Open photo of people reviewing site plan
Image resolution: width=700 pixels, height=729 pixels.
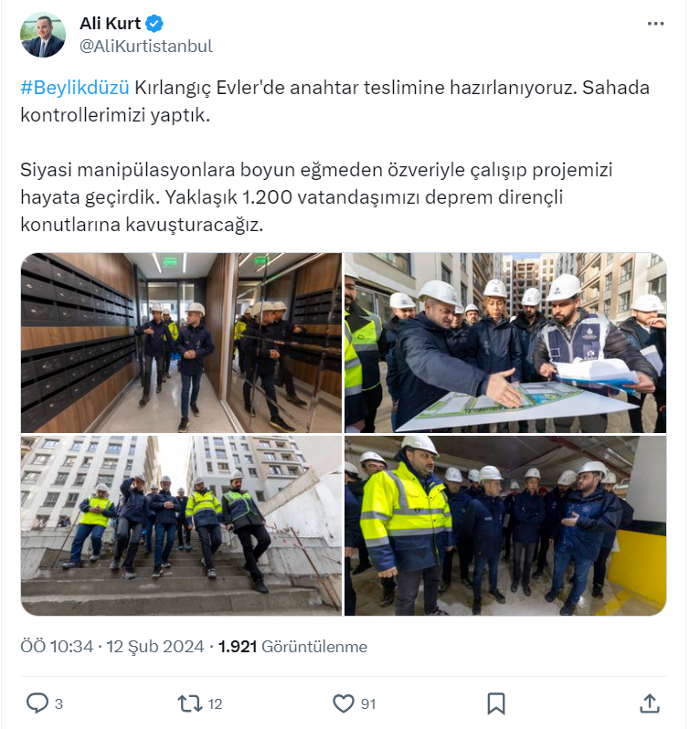505,343
